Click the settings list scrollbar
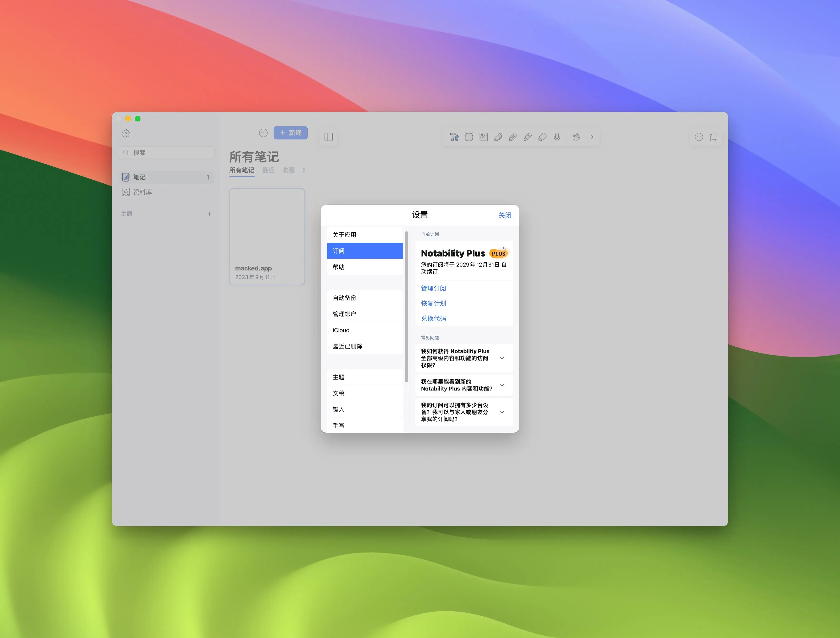Image resolution: width=840 pixels, height=638 pixels. pyautogui.click(x=406, y=307)
